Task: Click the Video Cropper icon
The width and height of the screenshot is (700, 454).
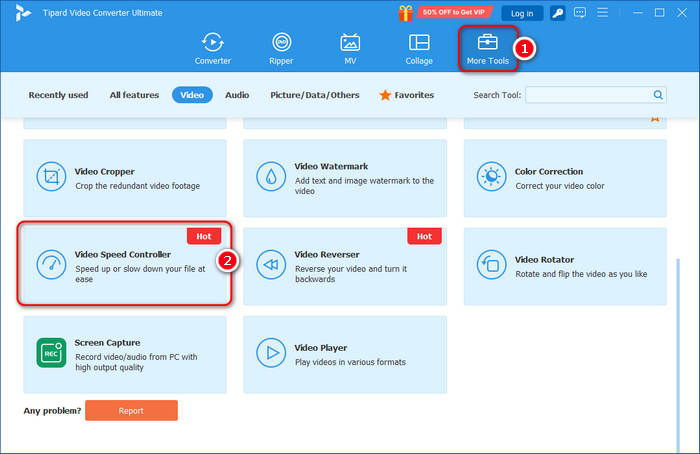Action: tap(51, 177)
